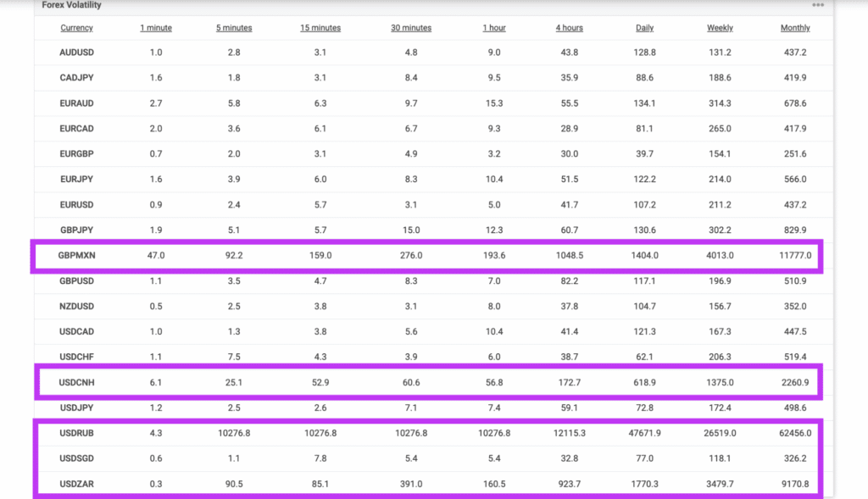Open the three-dot widget options menu

pos(818,5)
